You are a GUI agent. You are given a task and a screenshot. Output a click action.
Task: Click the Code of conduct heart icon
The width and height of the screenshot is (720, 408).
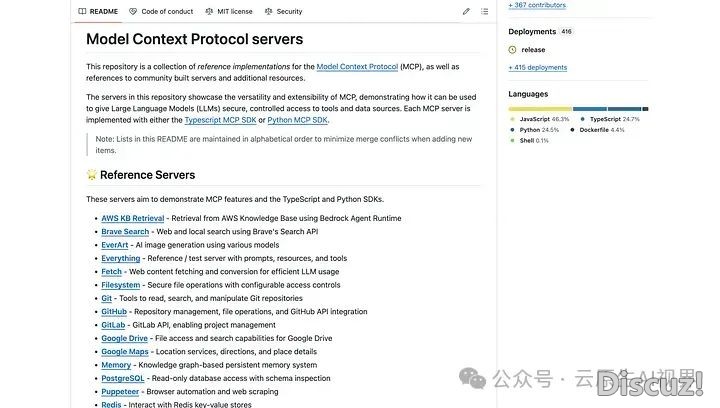tap(133, 11)
